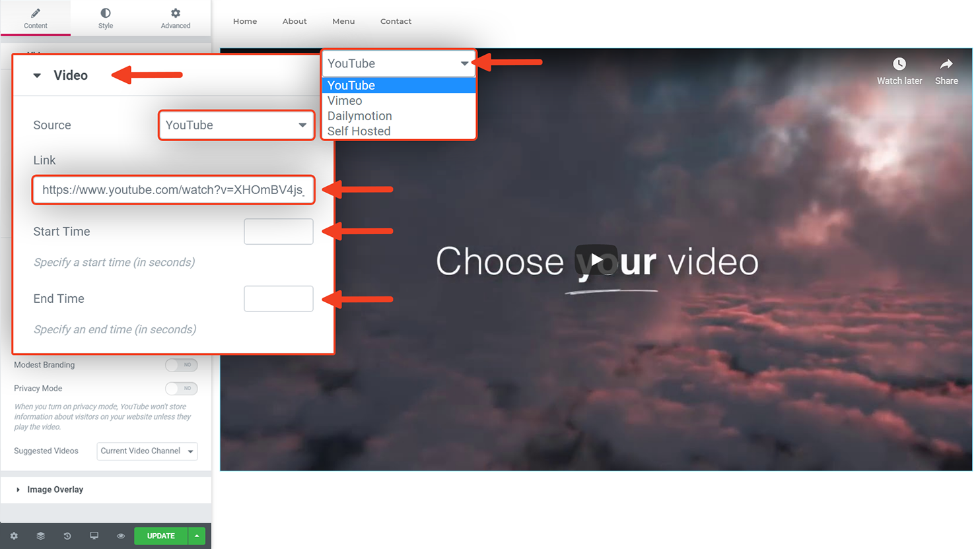This screenshot has height=549, width=980.
Task: Open the About page link
Action: (295, 21)
